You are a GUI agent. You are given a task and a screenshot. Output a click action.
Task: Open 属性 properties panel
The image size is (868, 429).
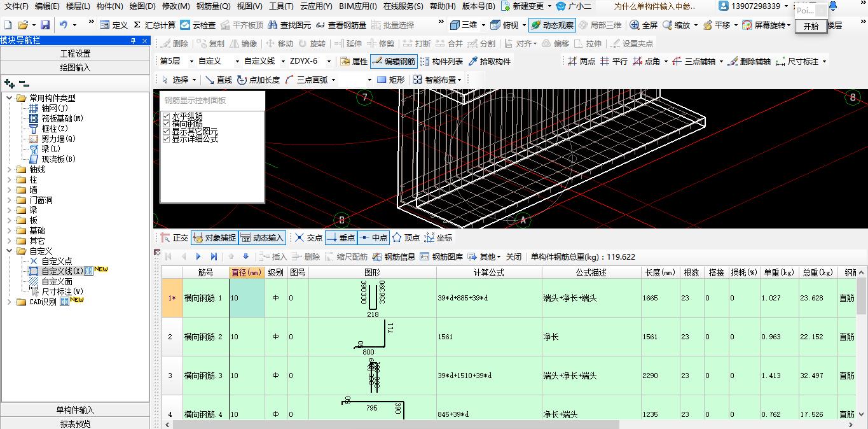click(354, 61)
